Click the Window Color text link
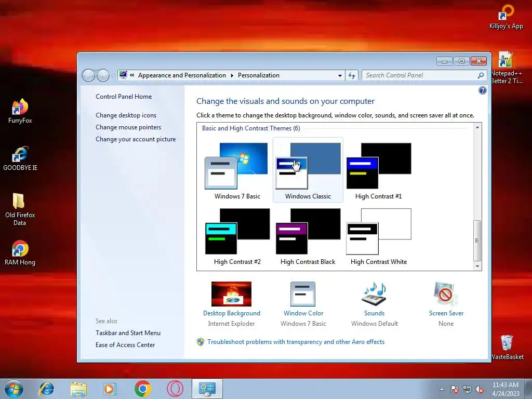Screen dimensions: 532x399 303,313
